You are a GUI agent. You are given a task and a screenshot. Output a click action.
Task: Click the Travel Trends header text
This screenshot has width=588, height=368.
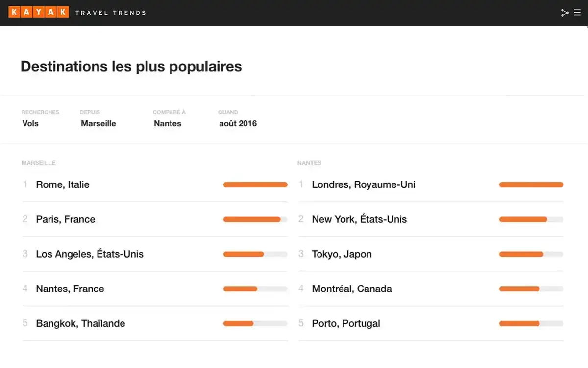[111, 13]
